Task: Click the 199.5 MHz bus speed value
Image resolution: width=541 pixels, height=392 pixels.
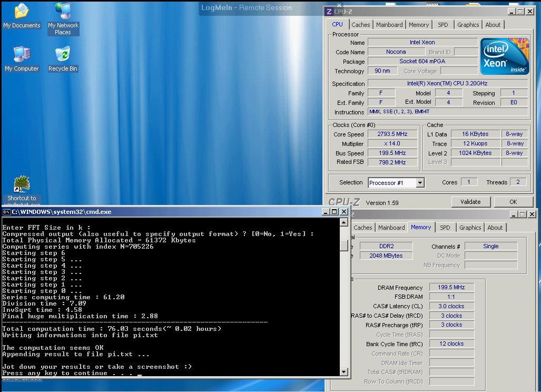Action: (x=392, y=153)
